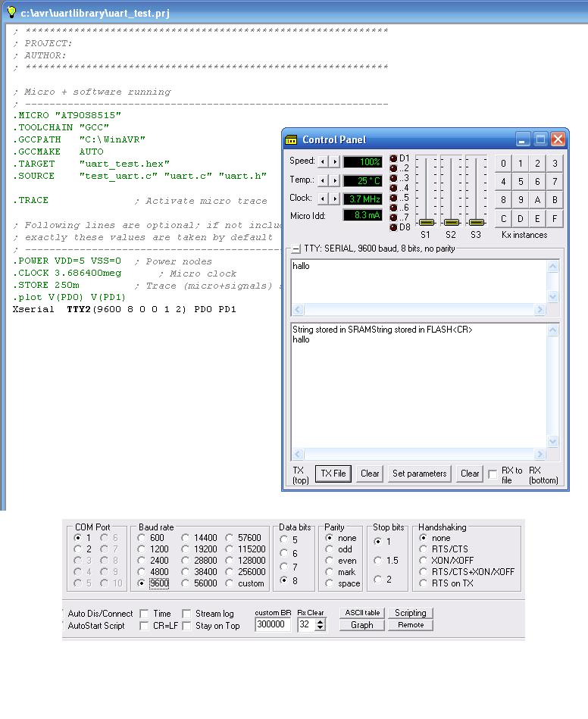
Task: Enable RX to file checkbox
Action: [493, 474]
